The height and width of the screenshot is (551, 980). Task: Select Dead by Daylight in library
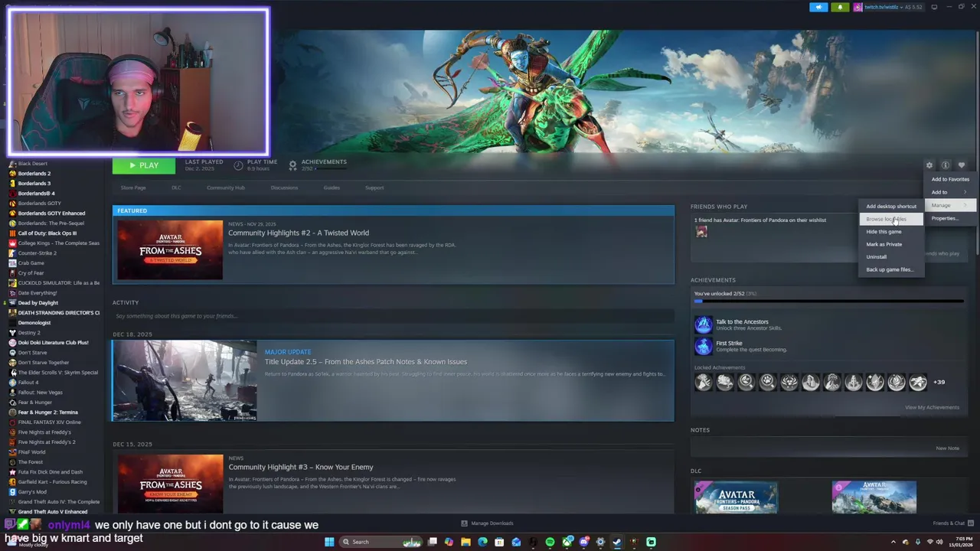tap(38, 303)
